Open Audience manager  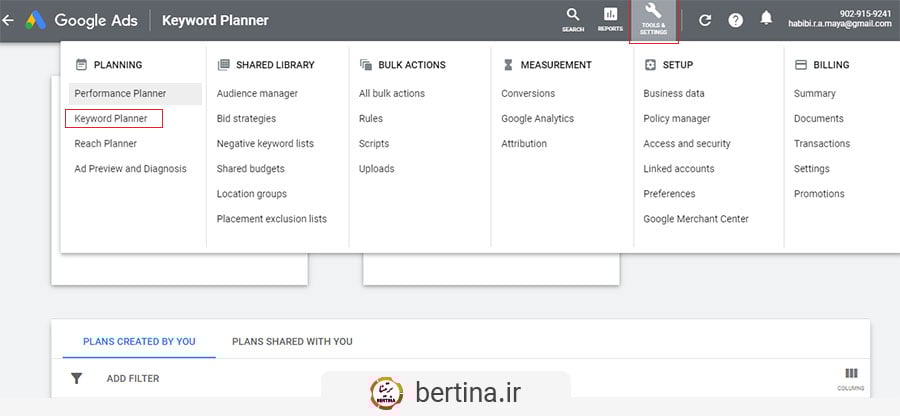tap(257, 94)
